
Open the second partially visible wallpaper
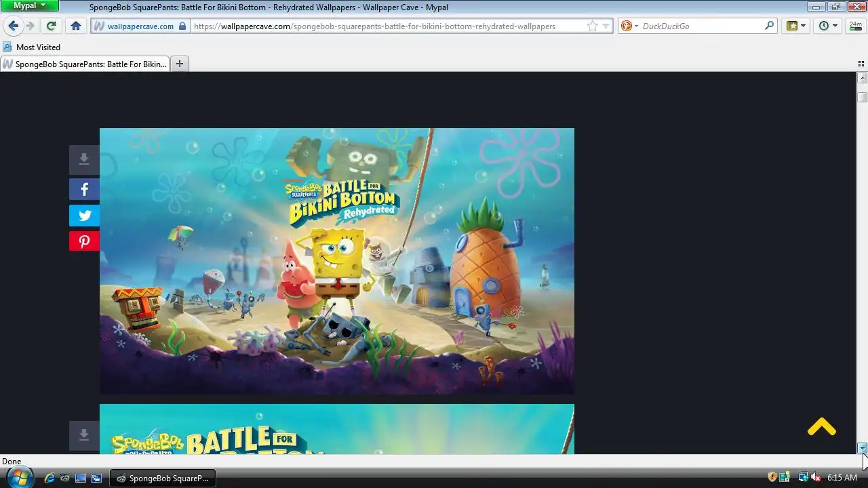tap(337, 429)
